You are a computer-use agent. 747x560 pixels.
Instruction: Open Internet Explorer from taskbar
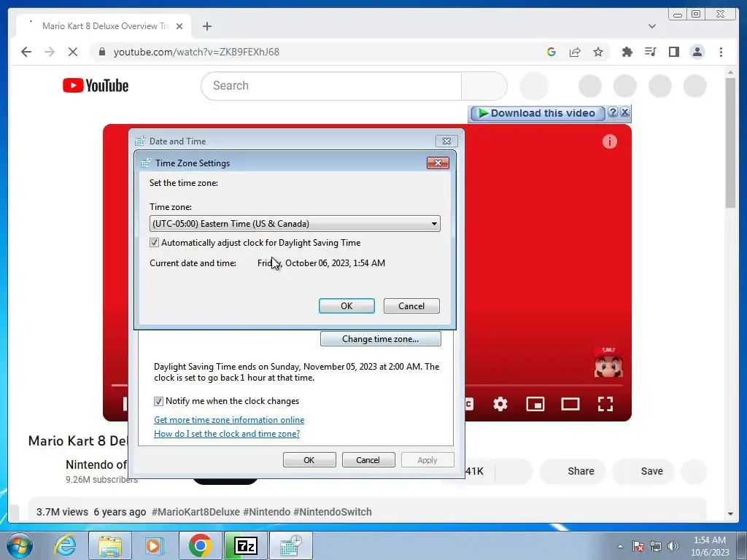pyautogui.click(x=65, y=545)
